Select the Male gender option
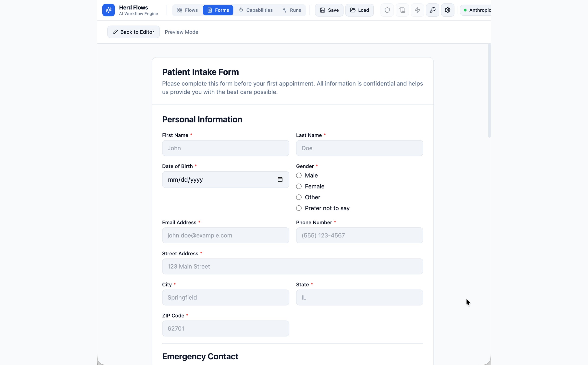 point(299,176)
